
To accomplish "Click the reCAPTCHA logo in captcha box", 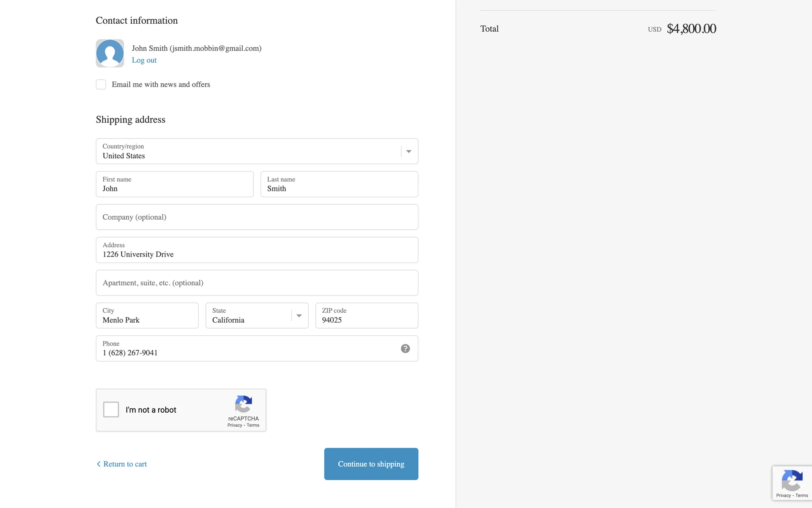I will (x=244, y=404).
